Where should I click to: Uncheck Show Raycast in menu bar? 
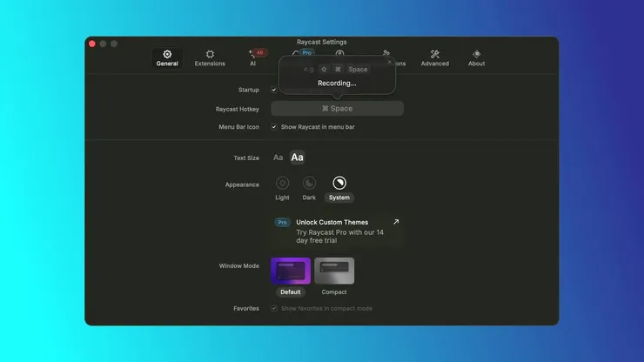[274, 127]
